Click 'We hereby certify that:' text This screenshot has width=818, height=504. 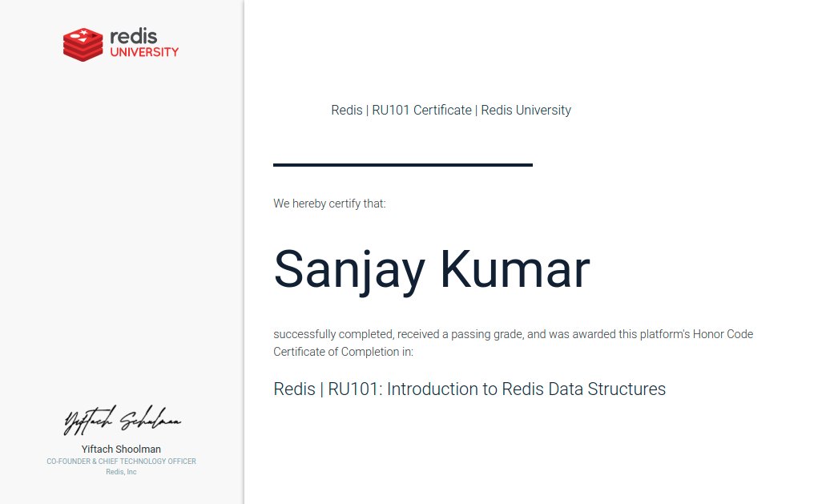pyautogui.click(x=330, y=204)
